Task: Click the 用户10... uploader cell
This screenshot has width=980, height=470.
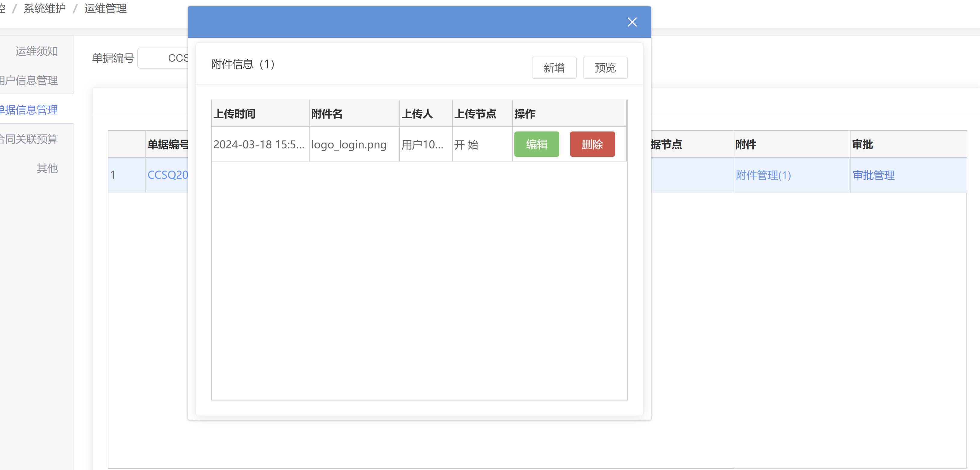Action: click(426, 144)
